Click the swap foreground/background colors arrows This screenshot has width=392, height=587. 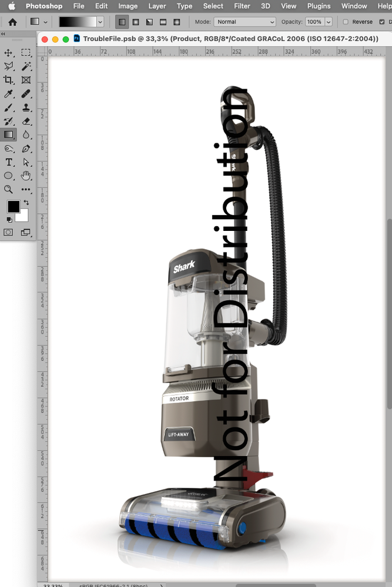[26, 203]
